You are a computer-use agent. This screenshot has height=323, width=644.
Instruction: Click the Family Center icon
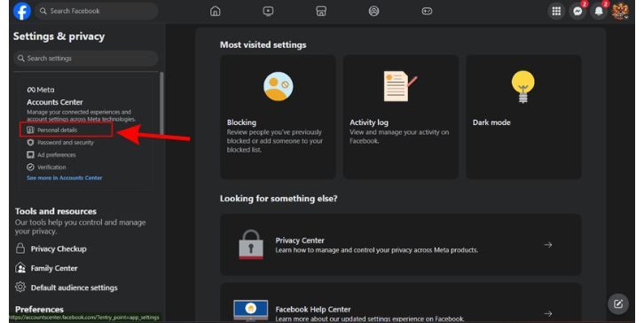(x=20, y=268)
